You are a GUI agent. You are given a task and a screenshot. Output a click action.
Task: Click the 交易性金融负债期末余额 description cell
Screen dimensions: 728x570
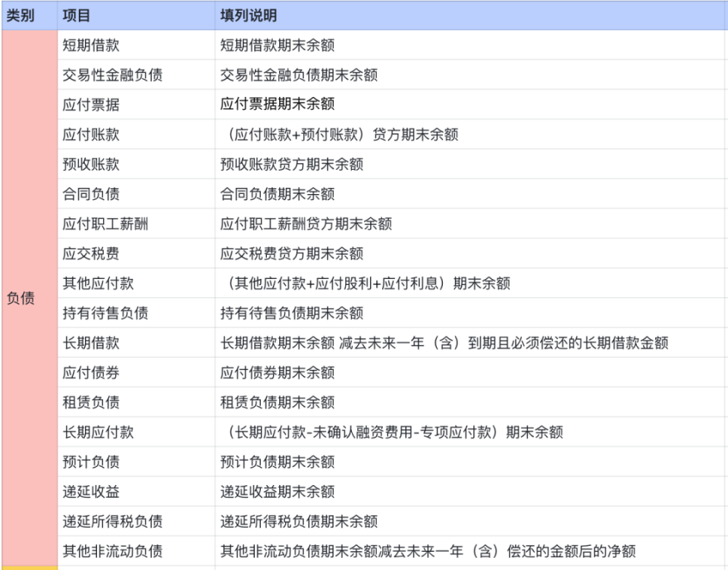pos(471,75)
